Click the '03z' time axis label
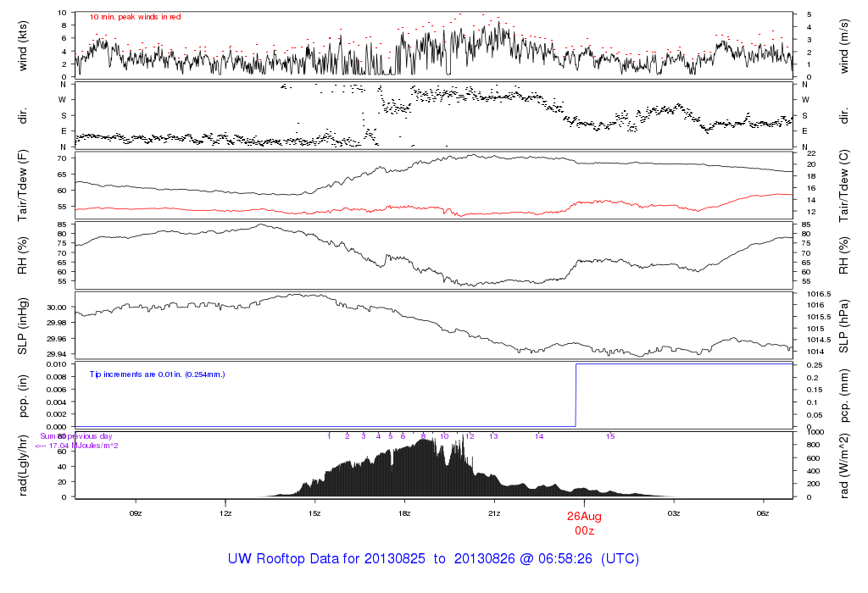Viewport: 868px width, 593px height. (x=674, y=513)
